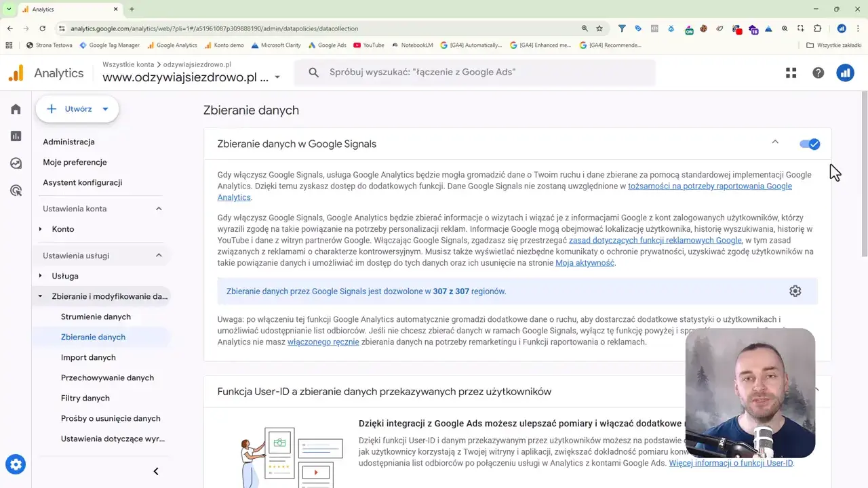Open Filtry danych menu item
Viewport: 868px width, 488px height.
click(85, 398)
